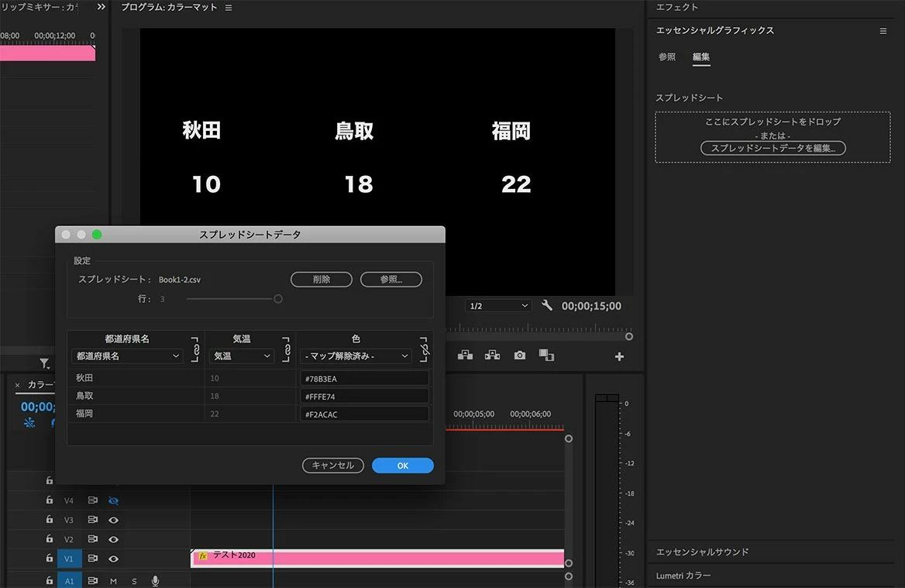This screenshot has height=588, width=905.
Task: Click program monitor zoom scroll handle
Action: coord(629,336)
